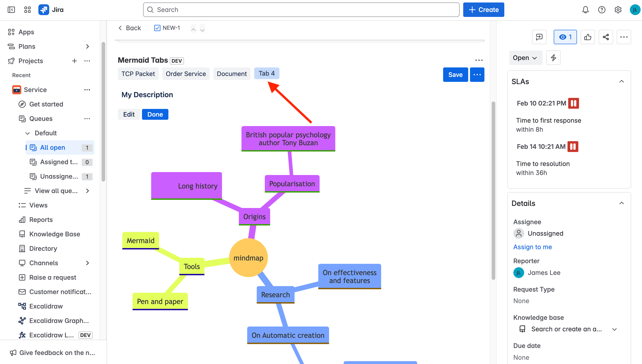Image resolution: width=642 pixels, height=364 pixels.
Task: Collapse the SLAs section
Action: tap(621, 81)
